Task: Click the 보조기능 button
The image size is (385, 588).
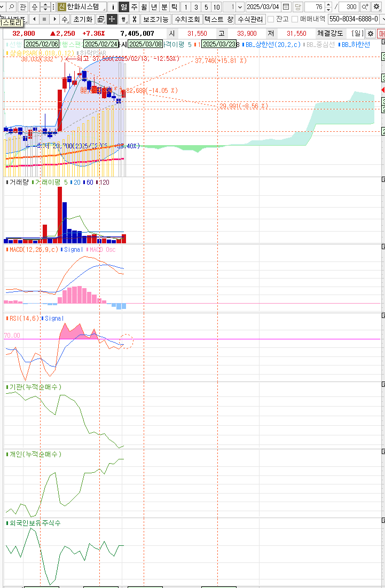Action: click(x=156, y=19)
